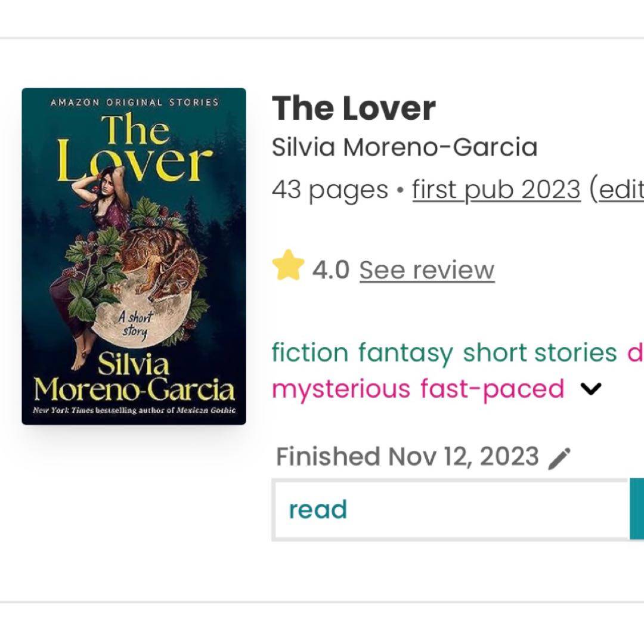
Task: Click the '43 pages' text
Action: click(330, 190)
